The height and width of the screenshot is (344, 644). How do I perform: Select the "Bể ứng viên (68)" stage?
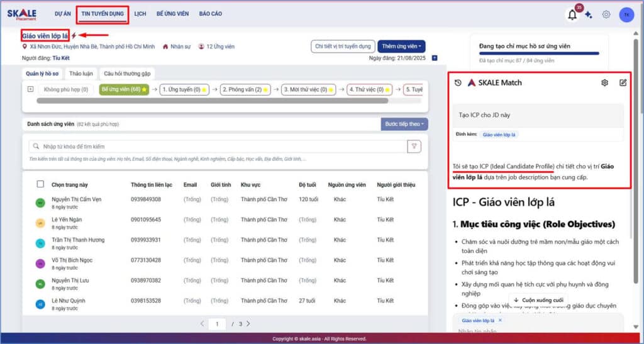click(124, 90)
